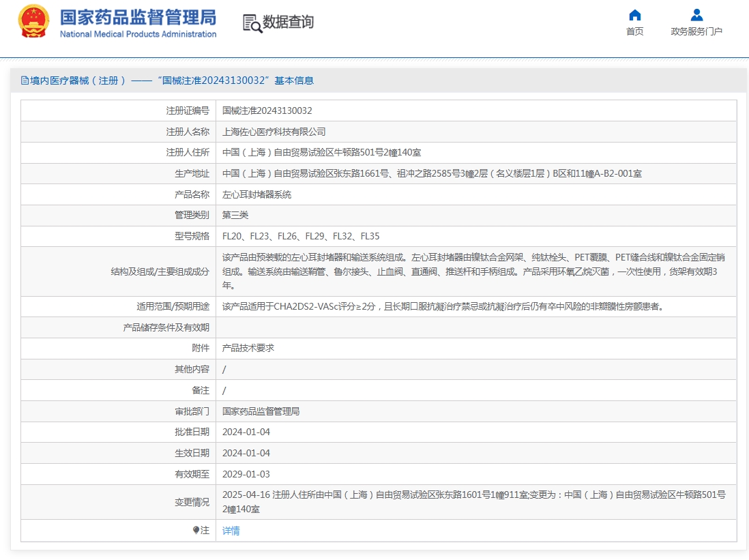Click the 数据查询 heading
This screenshot has width=749, height=560.
point(288,22)
